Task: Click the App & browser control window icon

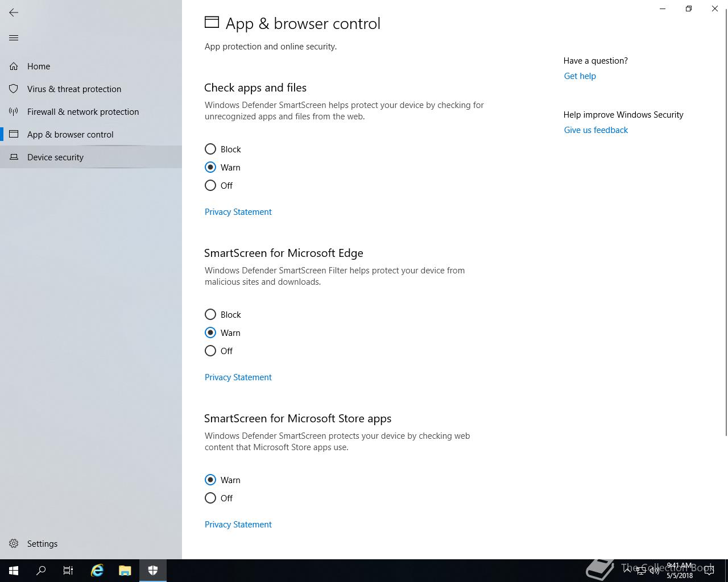Action: 14,135
